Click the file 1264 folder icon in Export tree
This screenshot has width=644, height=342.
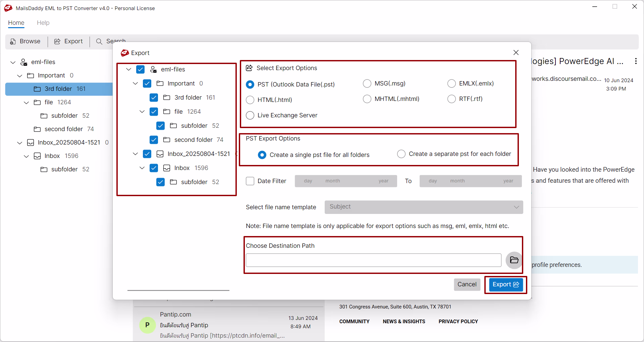click(167, 112)
